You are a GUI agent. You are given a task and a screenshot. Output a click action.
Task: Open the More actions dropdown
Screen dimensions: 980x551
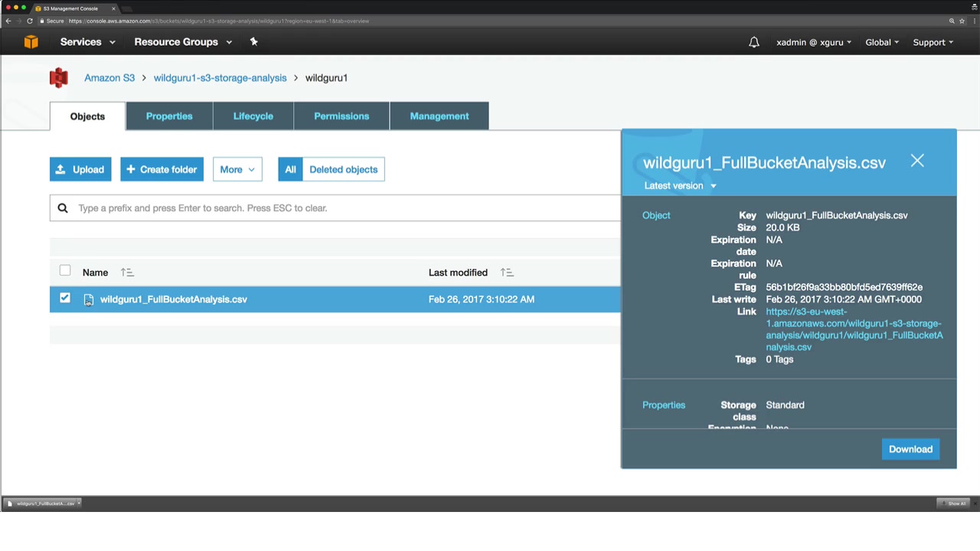[x=237, y=169]
